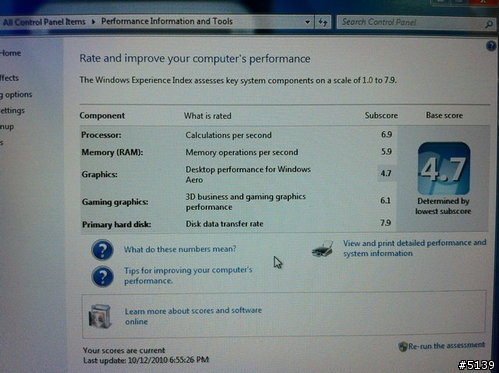This screenshot has width=499, height=373.
Task: Click the highlighted Graphics subscore 4.7
Action: (x=386, y=173)
